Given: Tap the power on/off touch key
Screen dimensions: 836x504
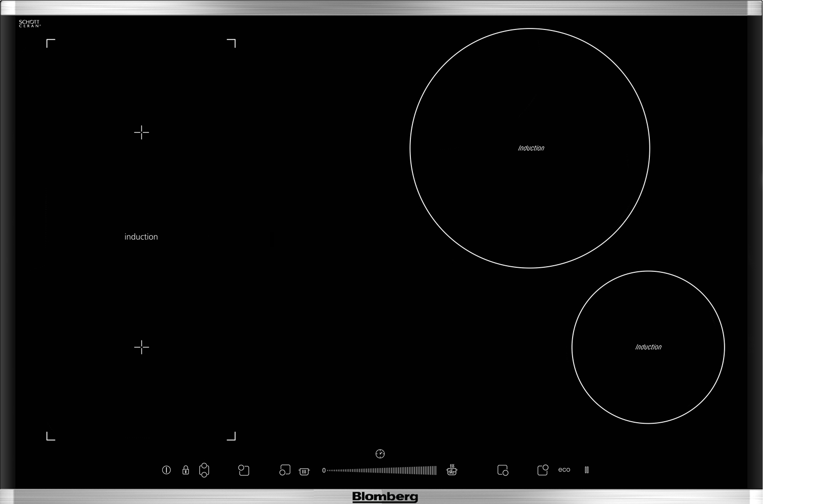Looking at the screenshot, I should (166, 470).
